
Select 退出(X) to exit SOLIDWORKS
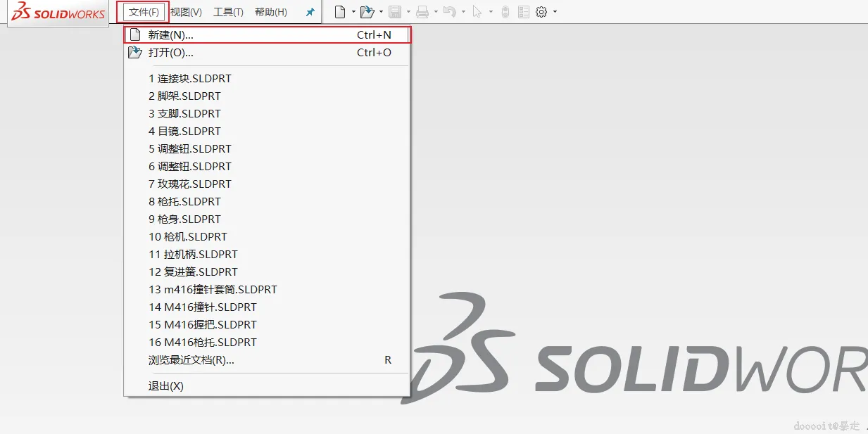click(267, 385)
